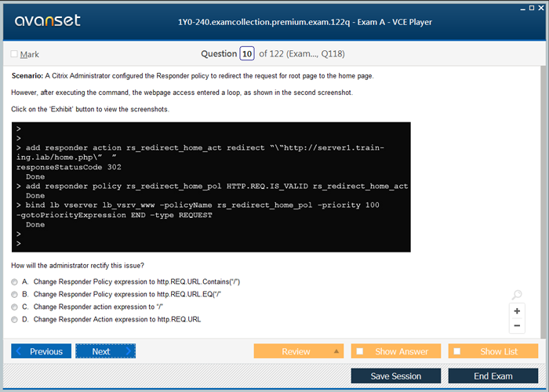Screen dimensions: 549x392
Task: Close the VCE Player window
Action: [540, 7]
